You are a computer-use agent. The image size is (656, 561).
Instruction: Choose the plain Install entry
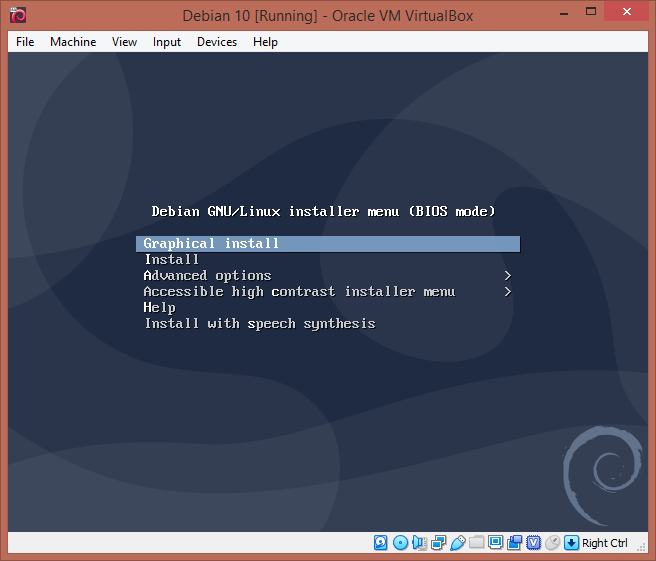click(172, 259)
